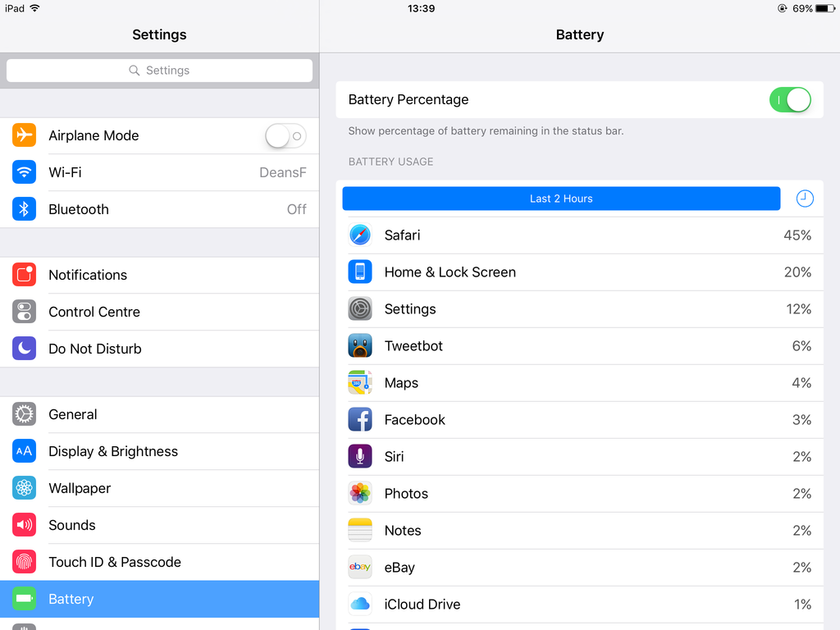Image resolution: width=840 pixels, height=630 pixels.
Task: Tap the iCloud Drive cloud icon
Action: coord(360,605)
